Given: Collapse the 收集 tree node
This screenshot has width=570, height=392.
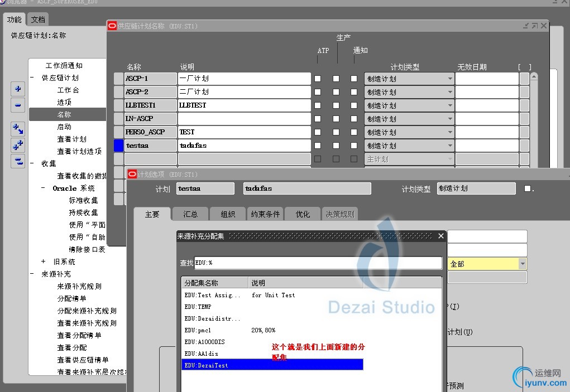Looking at the screenshot, I should tap(32, 163).
